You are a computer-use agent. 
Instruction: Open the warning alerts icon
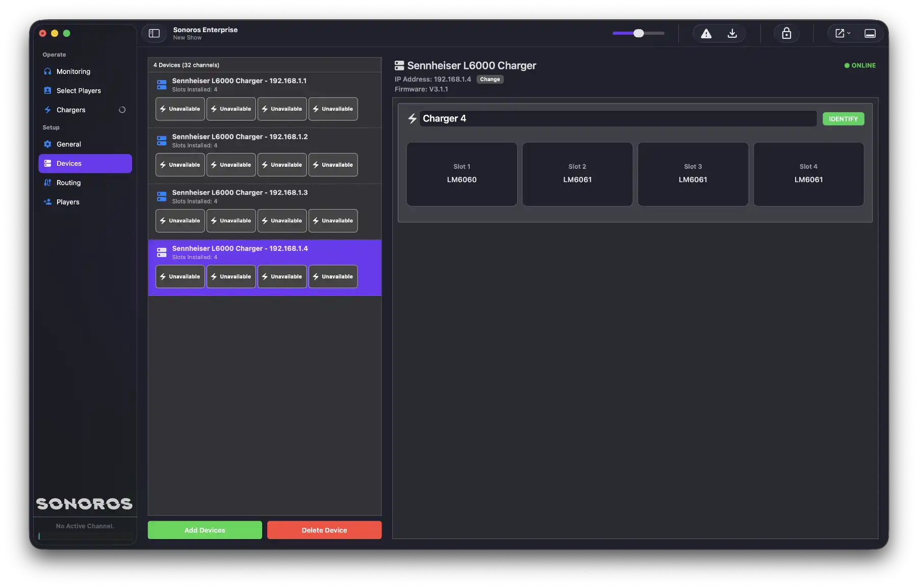pyautogui.click(x=706, y=34)
